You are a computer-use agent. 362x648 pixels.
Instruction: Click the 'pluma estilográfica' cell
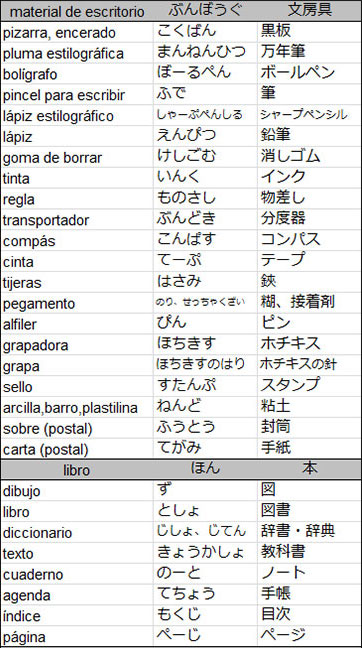click(x=77, y=53)
